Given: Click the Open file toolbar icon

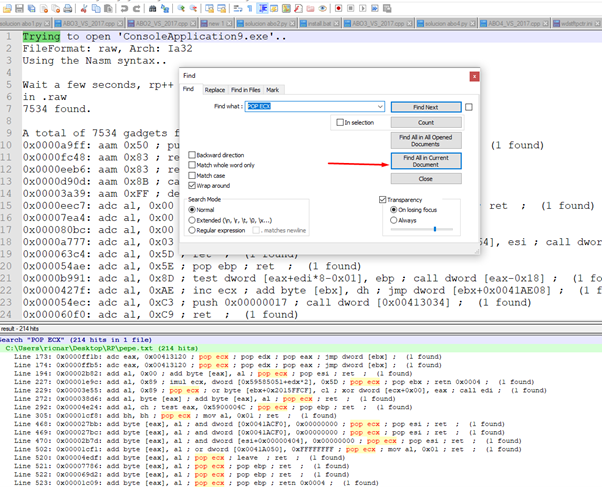Looking at the screenshot, I should (7, 8).
